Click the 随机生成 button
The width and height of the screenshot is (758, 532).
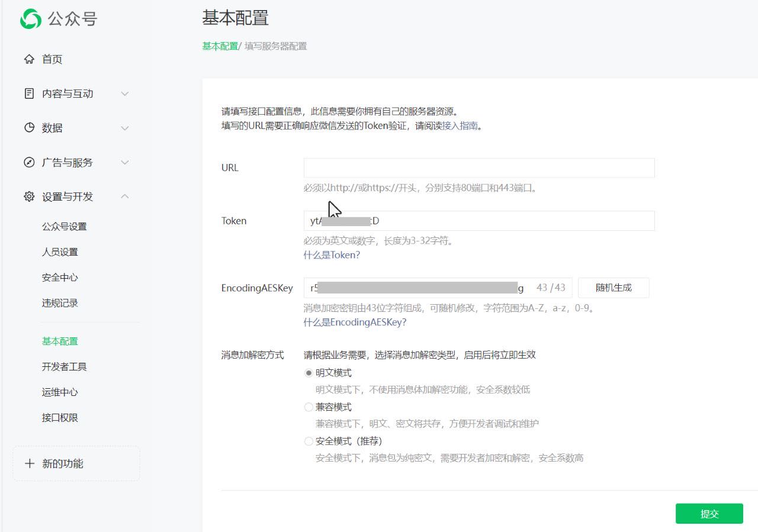[614, 288]
